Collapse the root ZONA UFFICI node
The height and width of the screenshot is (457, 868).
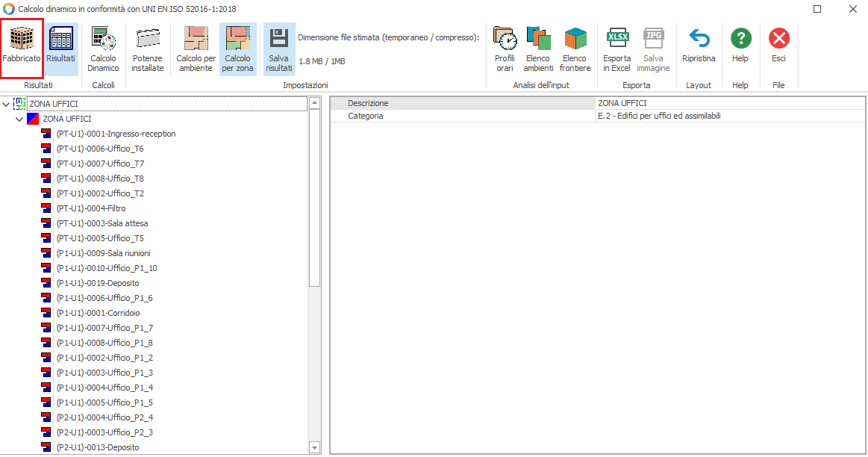7,105
